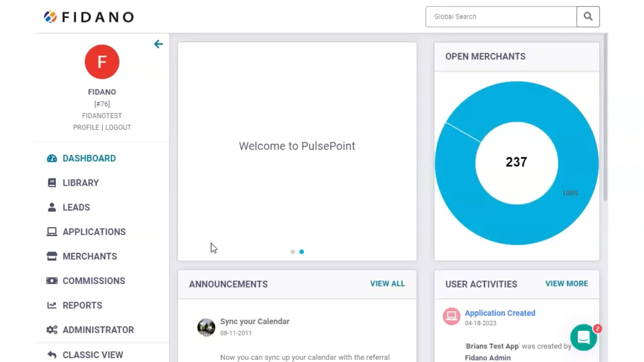Open the Library menu item
This screenshot has width=644, height=362.
[80, 183]
